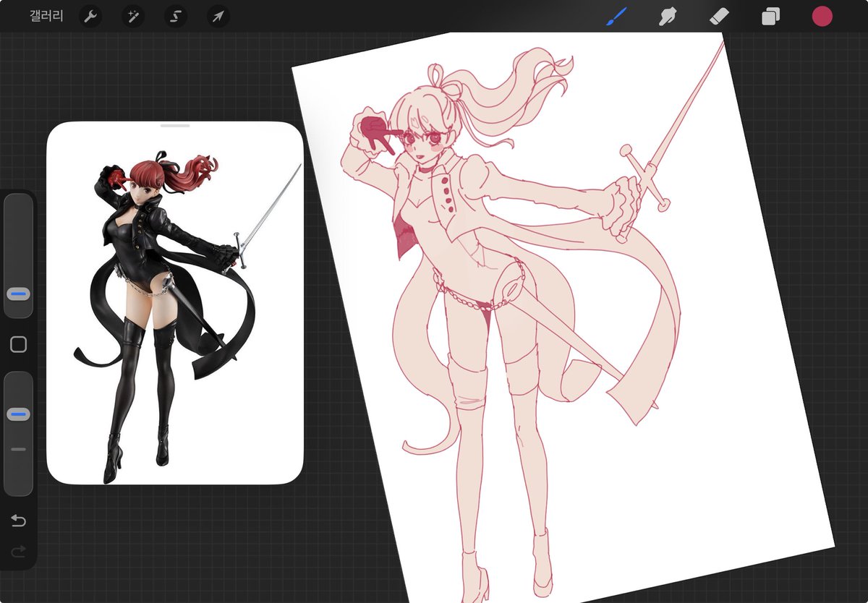Click the brush size slider handle

coord(19,294)
